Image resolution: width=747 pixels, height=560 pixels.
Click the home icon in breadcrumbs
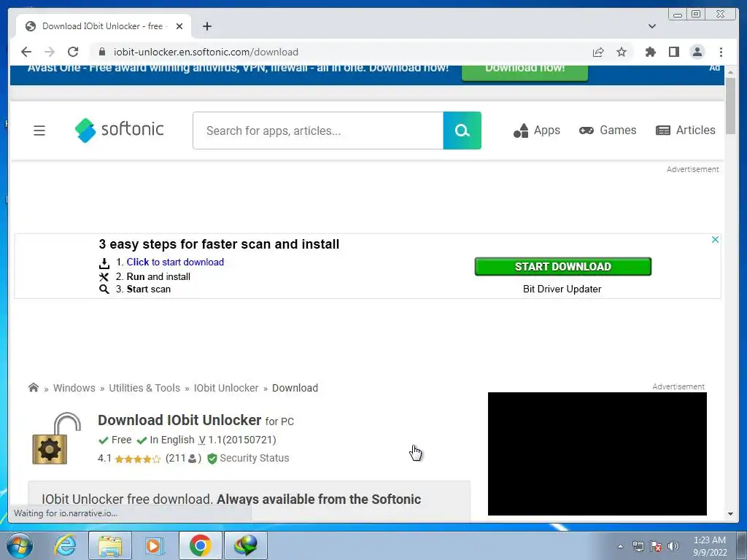coord(34,387)
